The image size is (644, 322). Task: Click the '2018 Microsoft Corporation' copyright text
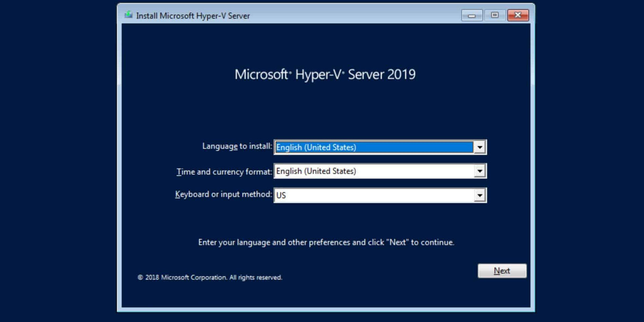click(210, 277)
